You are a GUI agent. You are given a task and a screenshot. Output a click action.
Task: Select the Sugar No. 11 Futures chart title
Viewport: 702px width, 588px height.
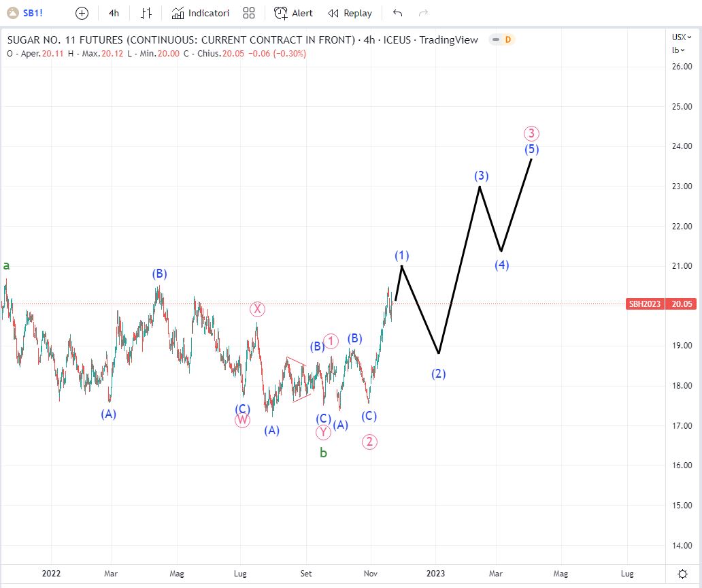point(243,40)
